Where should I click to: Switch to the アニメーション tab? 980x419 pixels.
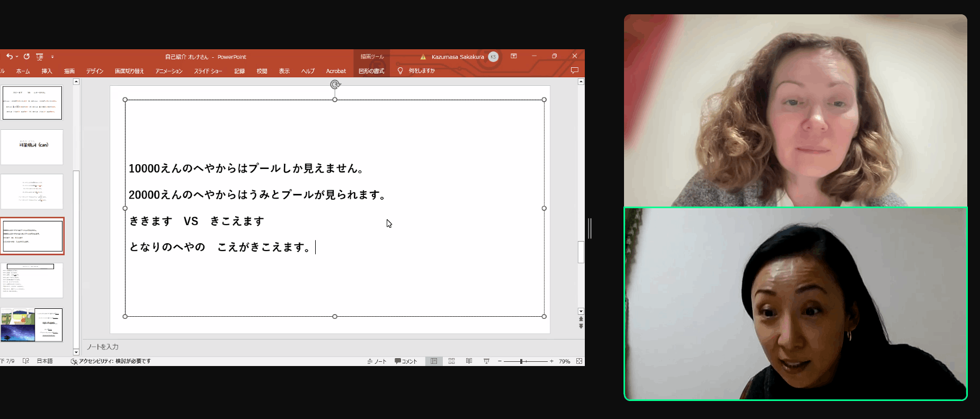pyautogui.click(x=168, y=71)
